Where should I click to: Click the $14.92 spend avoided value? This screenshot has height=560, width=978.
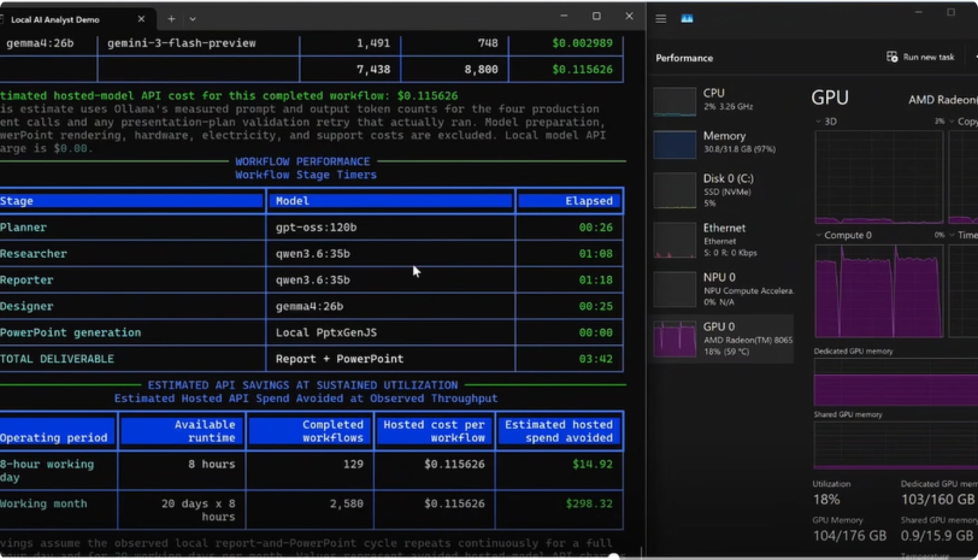[592, 464]
